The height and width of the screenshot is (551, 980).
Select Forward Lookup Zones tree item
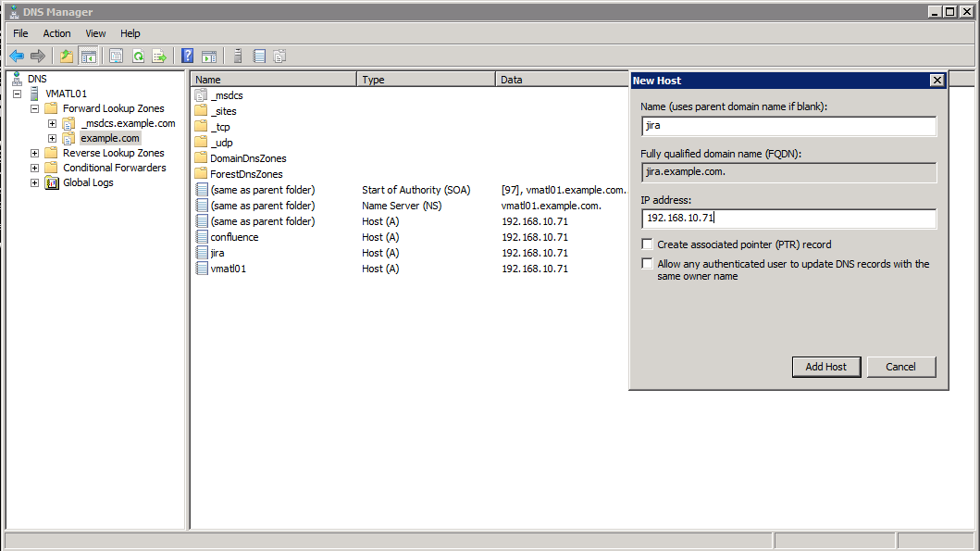(x=114, y=108)
